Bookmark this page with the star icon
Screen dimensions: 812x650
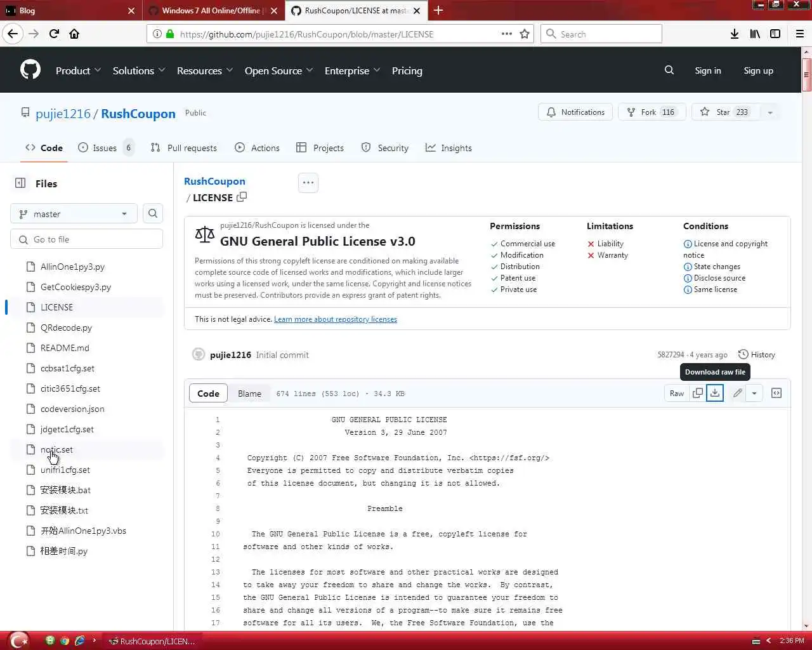click(525, 34)
